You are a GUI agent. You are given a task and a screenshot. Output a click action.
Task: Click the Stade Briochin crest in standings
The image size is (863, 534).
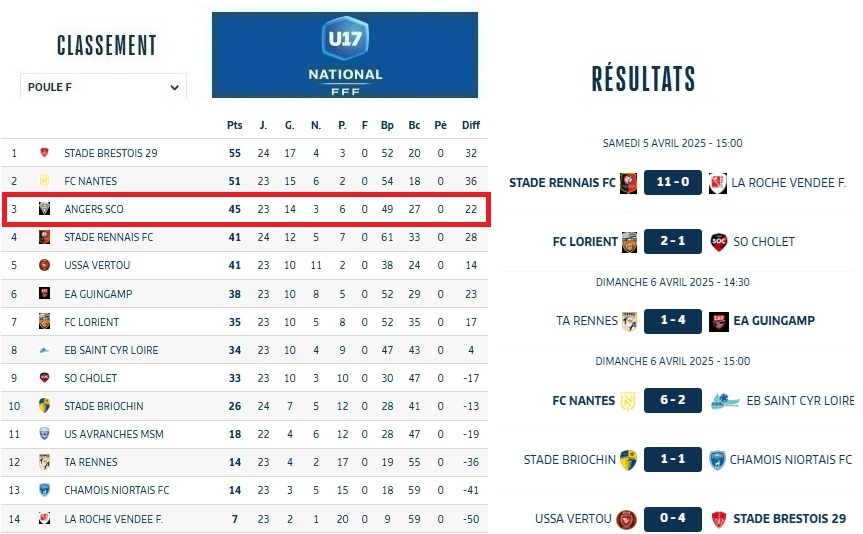(45, 406)
